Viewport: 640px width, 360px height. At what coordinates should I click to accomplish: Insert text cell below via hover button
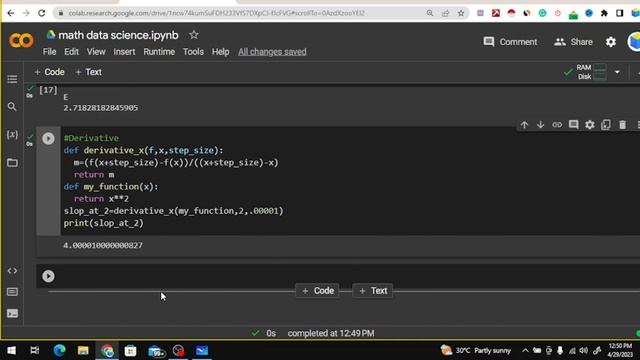pyautogui.click(x=373, y=291)
